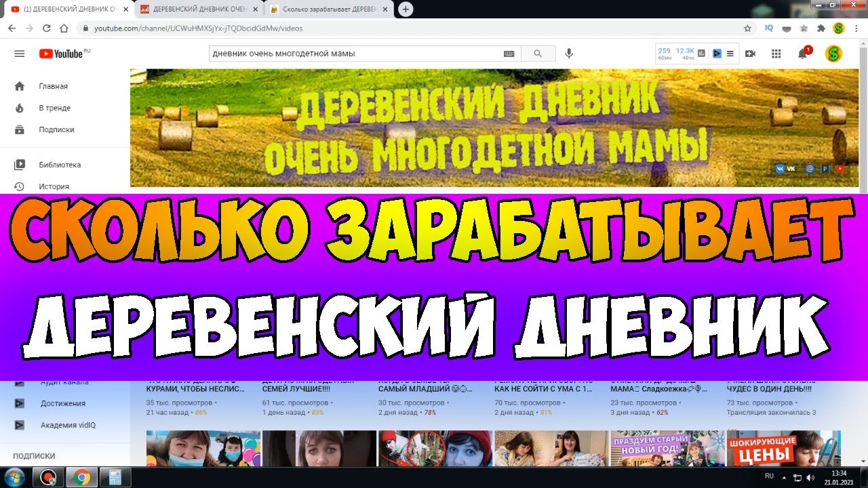868x488 pixels.
Task: Open the ШОКИРУЮЩИЕ ЦЕНЫ thumbnail
Action: (783, 448)
